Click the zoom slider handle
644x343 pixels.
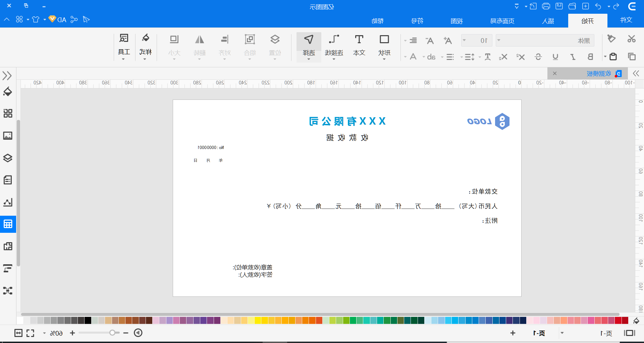[x=112, y=333]
